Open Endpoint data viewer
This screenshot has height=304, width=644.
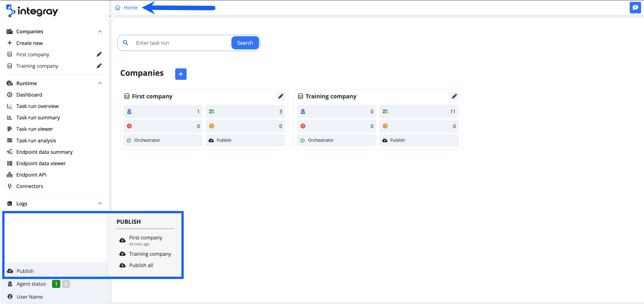(x=41, y=163)
